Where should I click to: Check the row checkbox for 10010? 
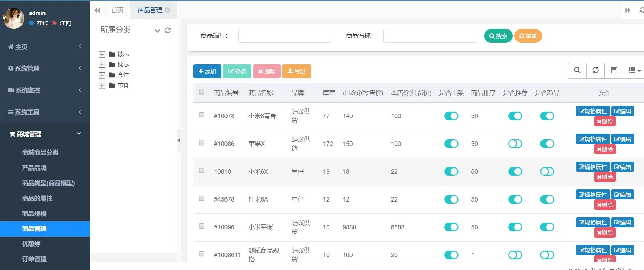[x=201, y=171]
